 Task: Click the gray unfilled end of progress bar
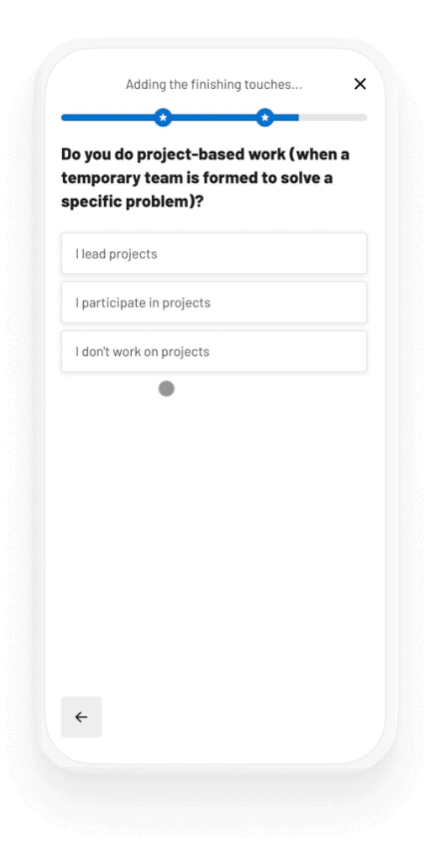[332, 118]
